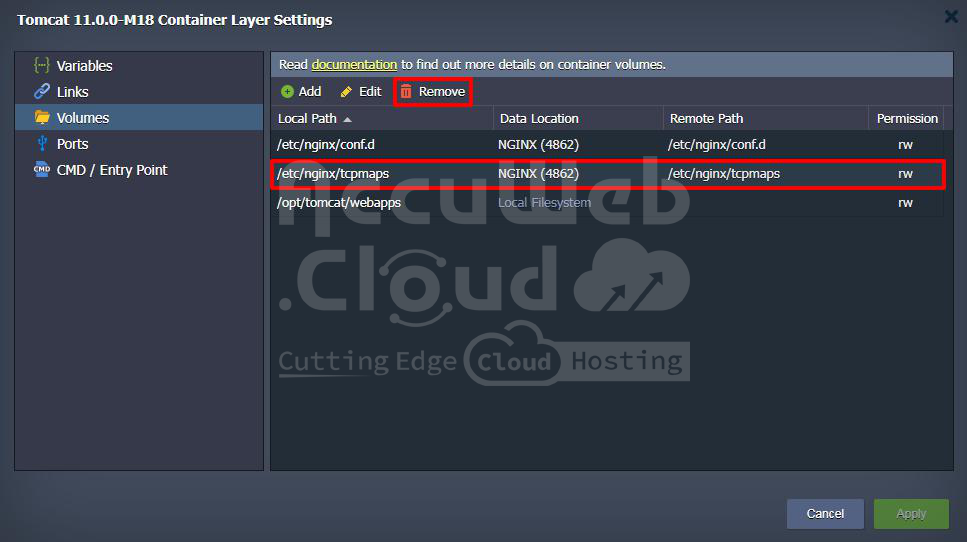Screen dimensions: 967x542
Task: Click the Variables braces icon
Action: tap(41, 65)
